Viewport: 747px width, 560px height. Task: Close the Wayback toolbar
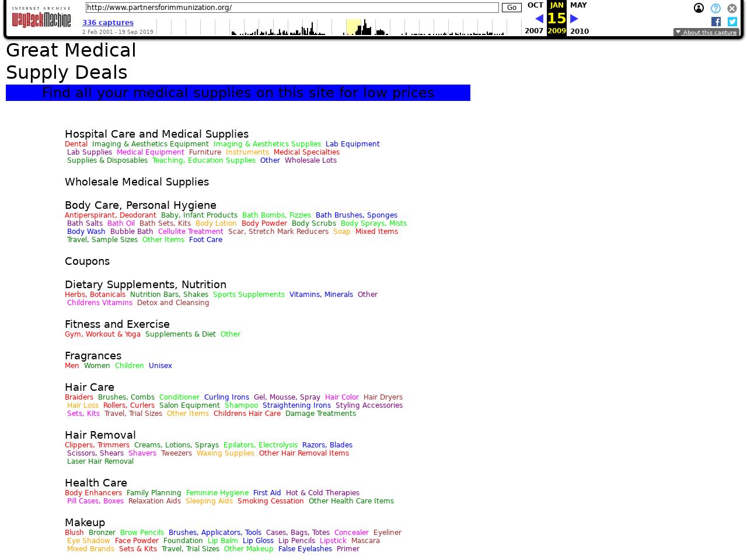tap(732, 8)
